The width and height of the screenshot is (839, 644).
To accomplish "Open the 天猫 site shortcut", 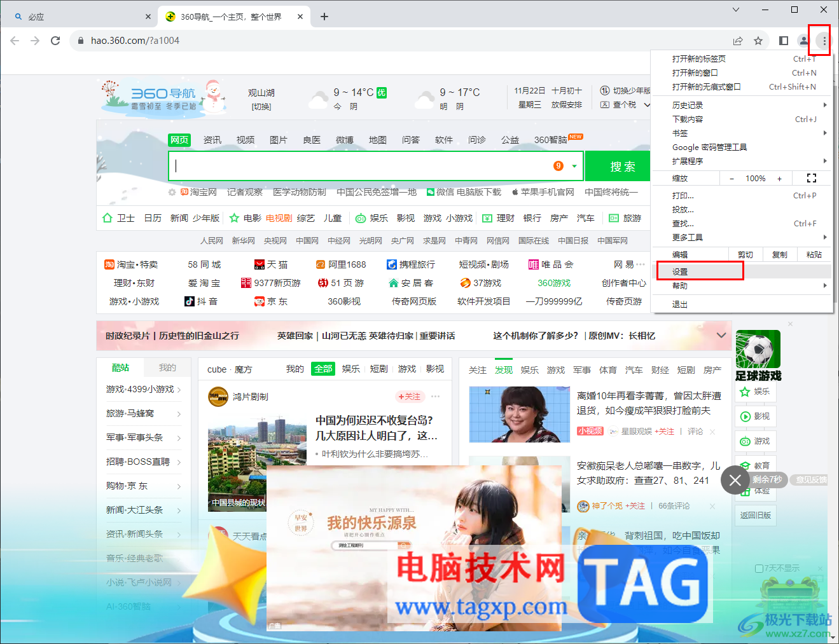I will click(271, 264).
